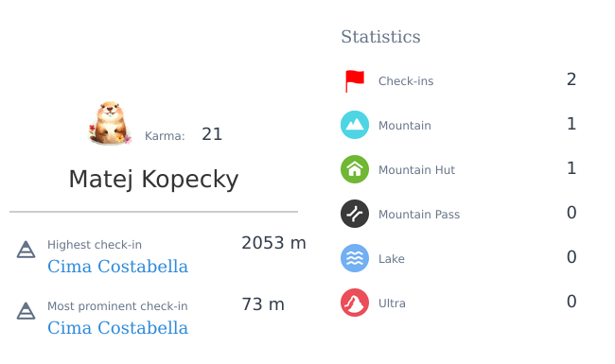The height and width of the screenshot is (364, 615).
Task: Click the Matej Kopecky profile name
Action: (x=153, y=180)
